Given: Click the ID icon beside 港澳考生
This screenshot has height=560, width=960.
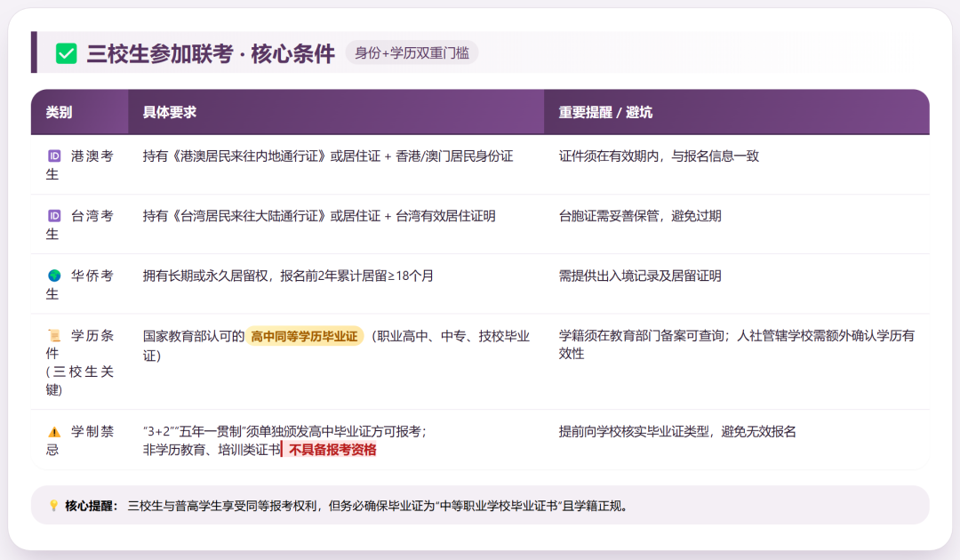Looking at the screenshot, I should tap(54, 156).
